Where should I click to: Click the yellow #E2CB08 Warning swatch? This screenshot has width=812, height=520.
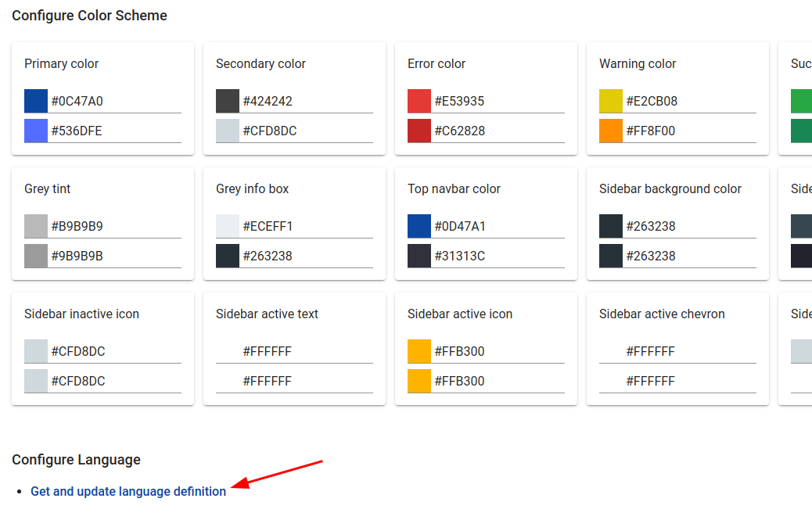(610, 101)
